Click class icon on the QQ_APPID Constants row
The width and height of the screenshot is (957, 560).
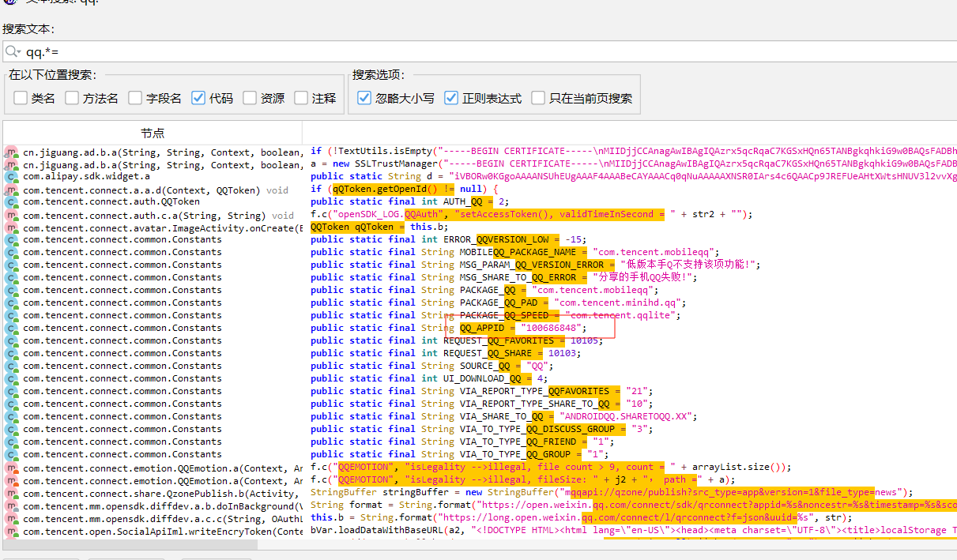(x=12, y=328)
